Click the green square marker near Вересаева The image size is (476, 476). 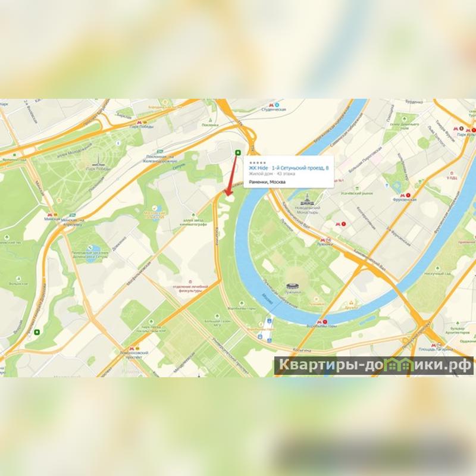(37, 332)
